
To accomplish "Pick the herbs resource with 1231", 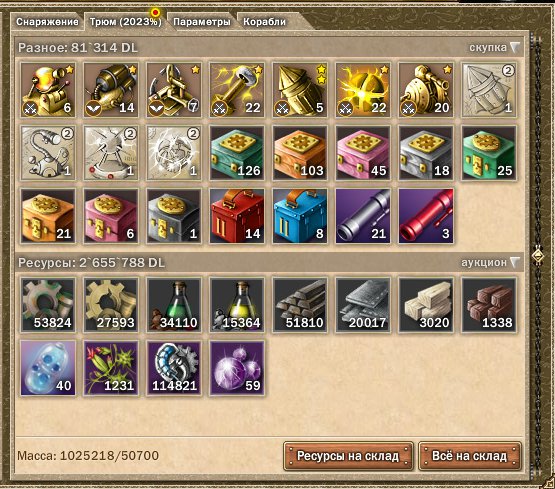I will (111, 368).
